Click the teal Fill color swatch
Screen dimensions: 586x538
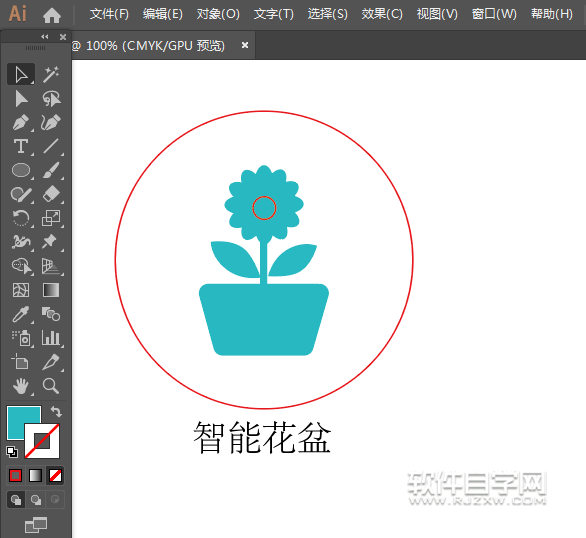pyautogui.click(x=17, y=417)
